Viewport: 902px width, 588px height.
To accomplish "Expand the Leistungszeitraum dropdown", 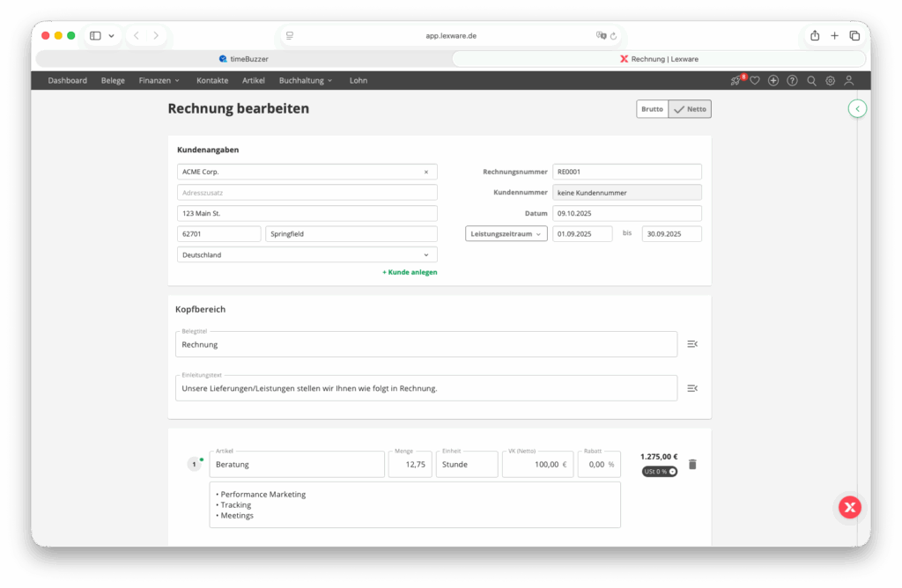I will [x=506, y=234].
